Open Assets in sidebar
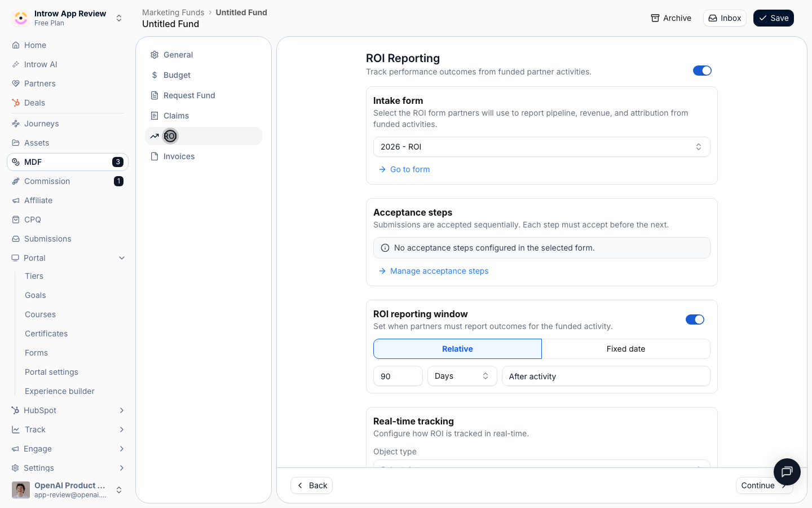 coord(68,143)
